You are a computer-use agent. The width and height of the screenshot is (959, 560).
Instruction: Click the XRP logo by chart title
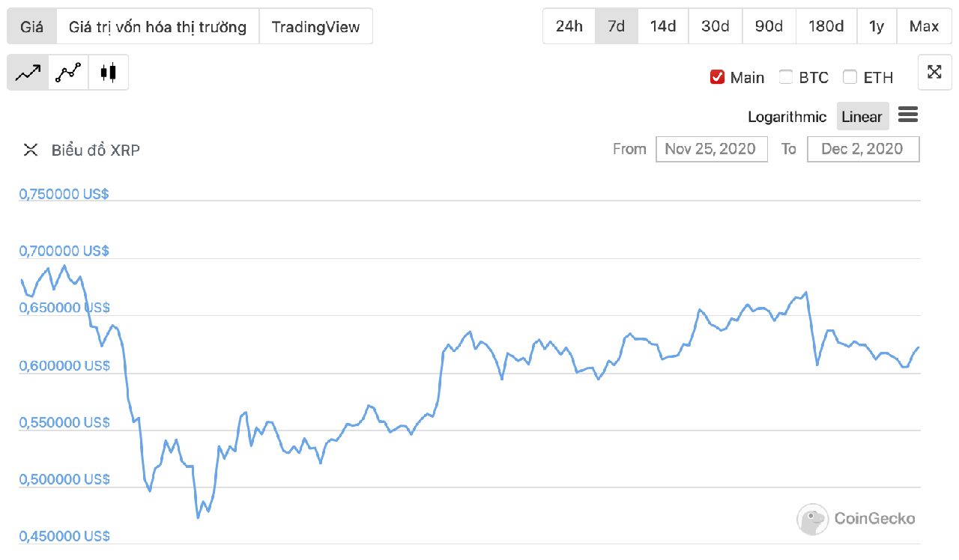click(x=31, y=150)
